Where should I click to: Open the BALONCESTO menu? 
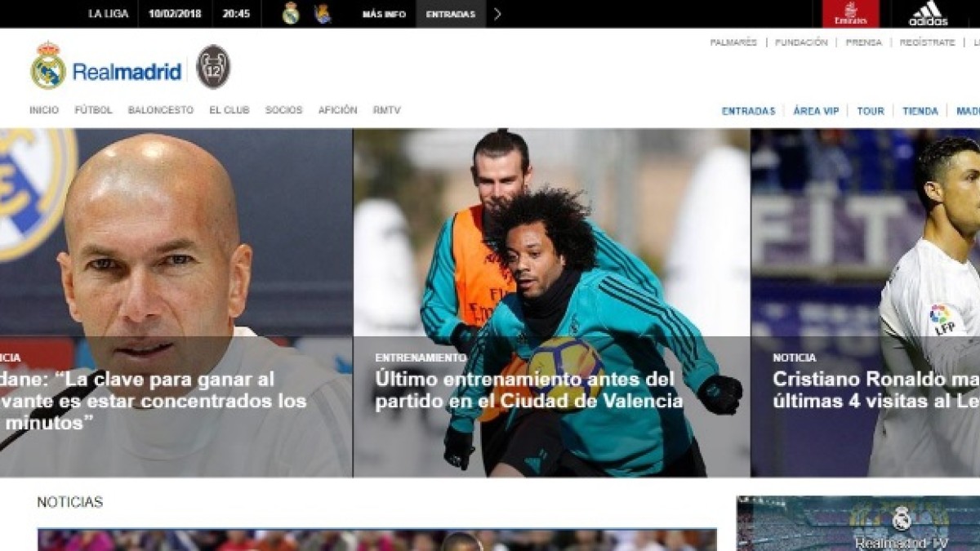point(161,110)
